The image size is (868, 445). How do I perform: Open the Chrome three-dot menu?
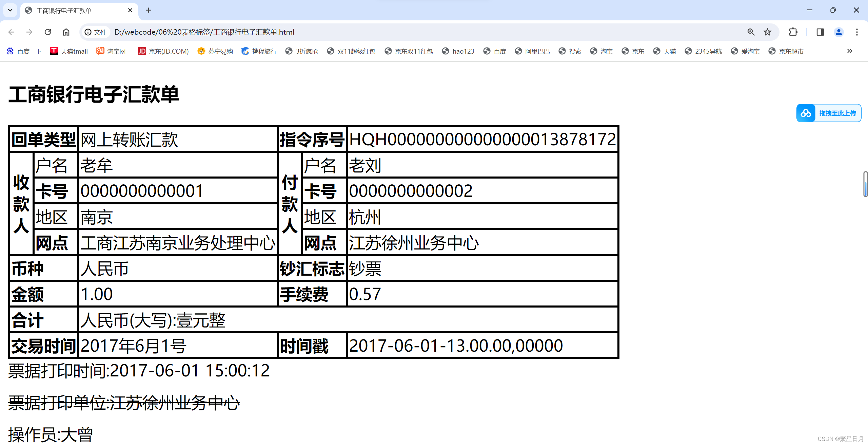click(857, 32)
